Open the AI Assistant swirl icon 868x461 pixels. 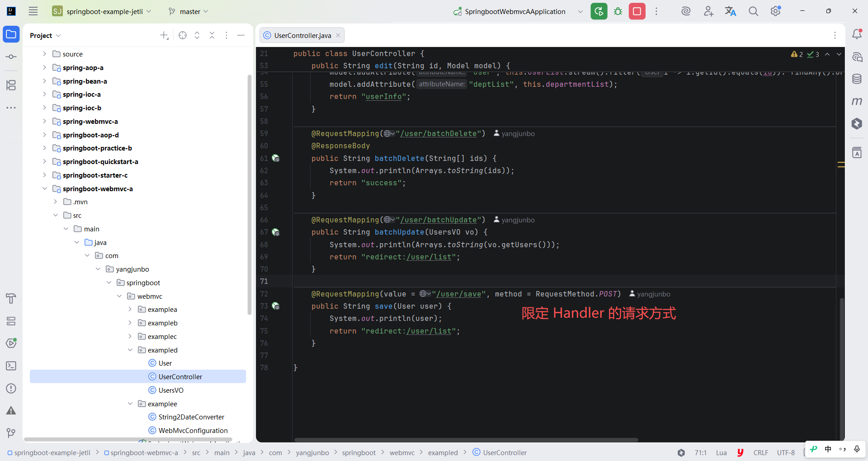[686, 11]
